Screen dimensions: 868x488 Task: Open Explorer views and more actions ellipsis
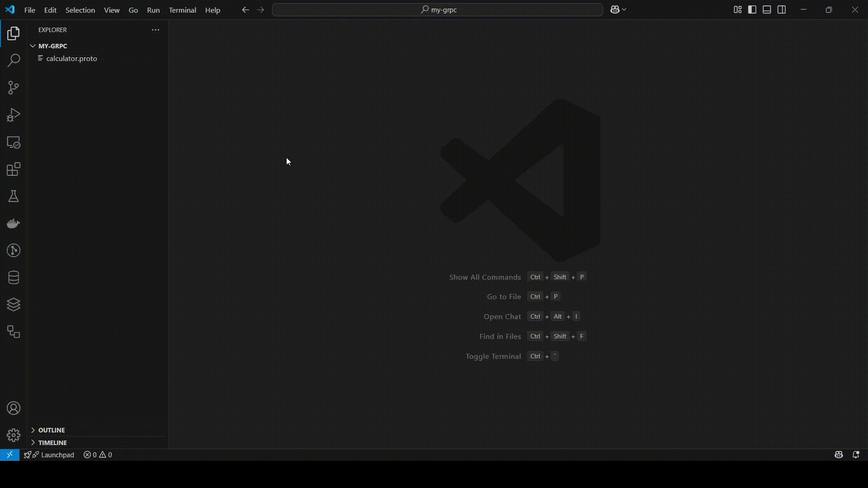pos(156,30)
